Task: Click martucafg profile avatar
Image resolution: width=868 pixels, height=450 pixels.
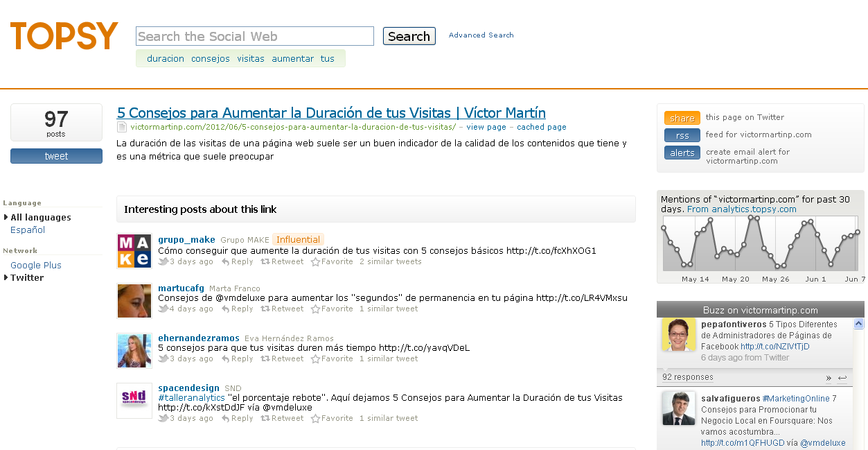Action: pos(134,301)
